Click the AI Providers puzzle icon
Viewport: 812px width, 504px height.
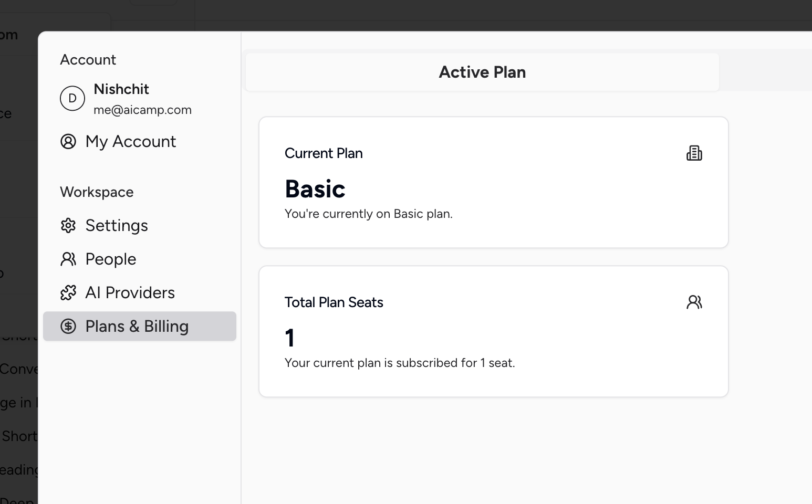click(x=68, y=292)
